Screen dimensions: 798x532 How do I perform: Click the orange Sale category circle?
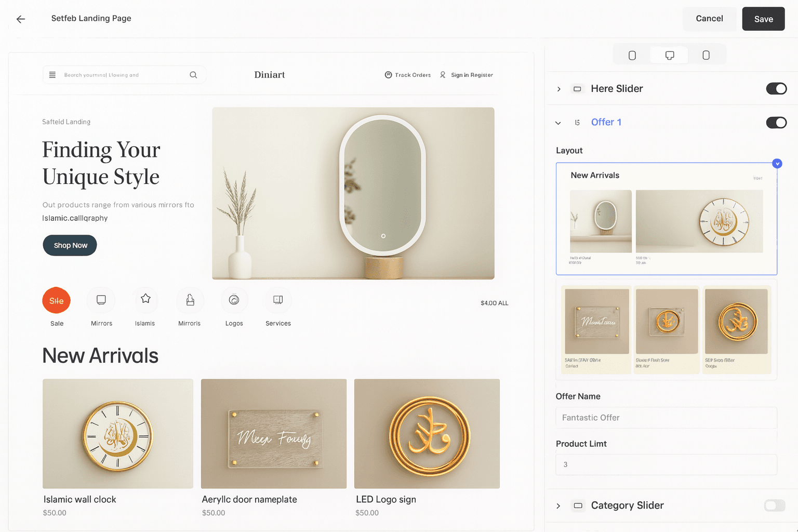click(x=57, y=300)
